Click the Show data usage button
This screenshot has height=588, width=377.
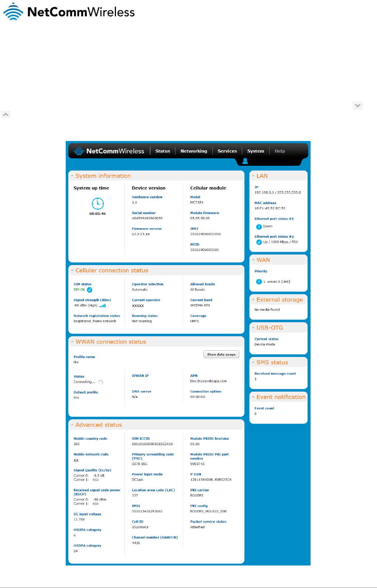221,354
